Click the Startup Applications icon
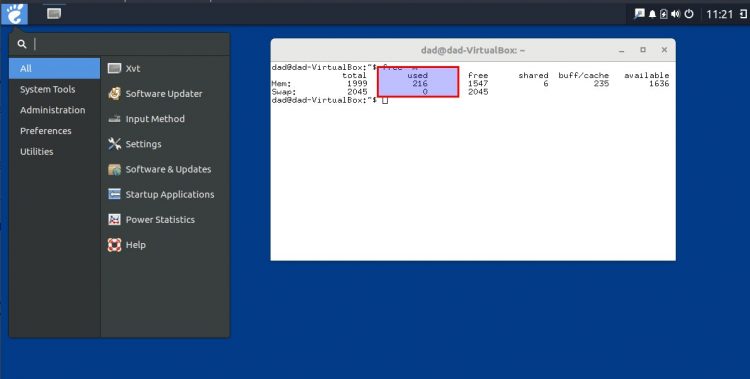 pyautogui.click(x=114, y=194)
